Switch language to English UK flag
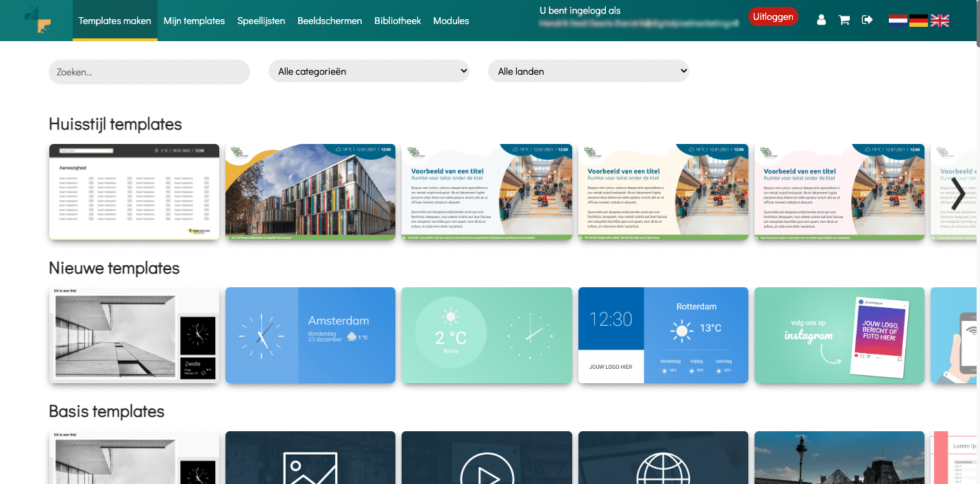 [x=940, y=21]
